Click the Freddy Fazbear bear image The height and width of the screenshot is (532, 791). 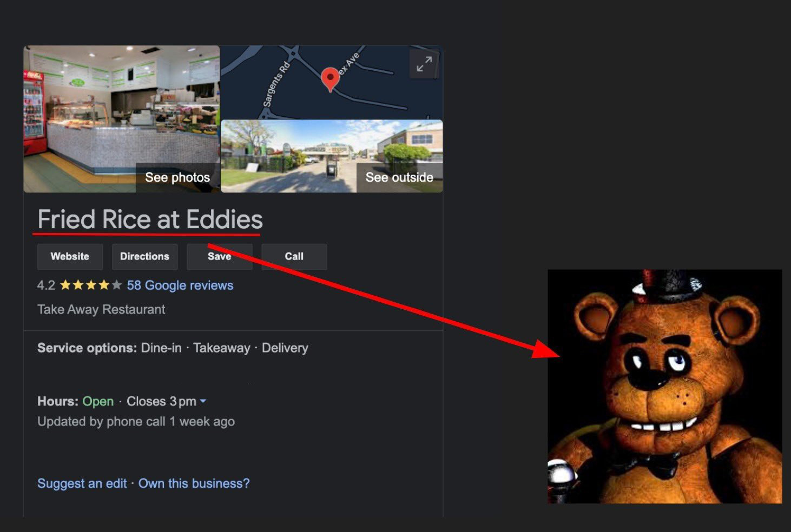(664, 386)
